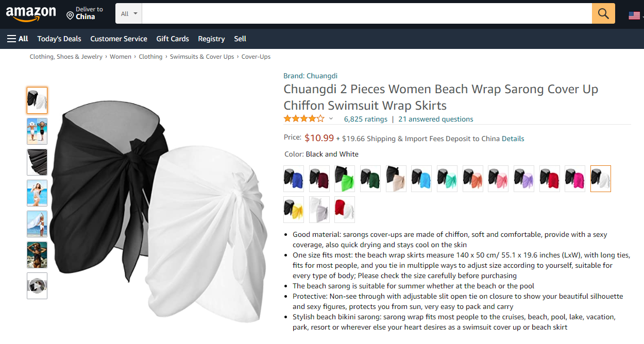Open Gift Cards navigation item

(x=173, y=39)
